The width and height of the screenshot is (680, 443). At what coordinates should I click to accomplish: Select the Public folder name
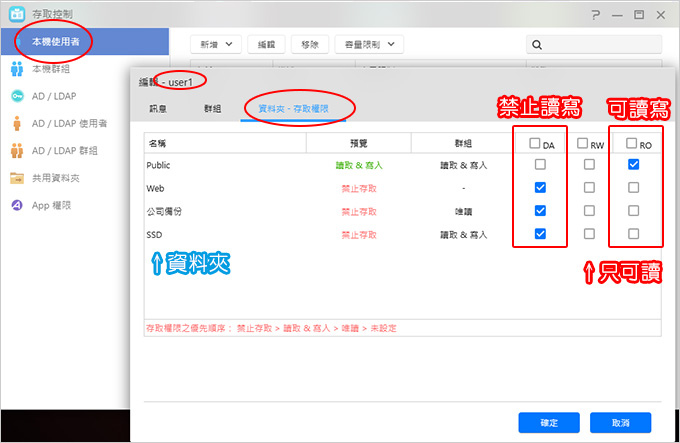click(158, 165)
